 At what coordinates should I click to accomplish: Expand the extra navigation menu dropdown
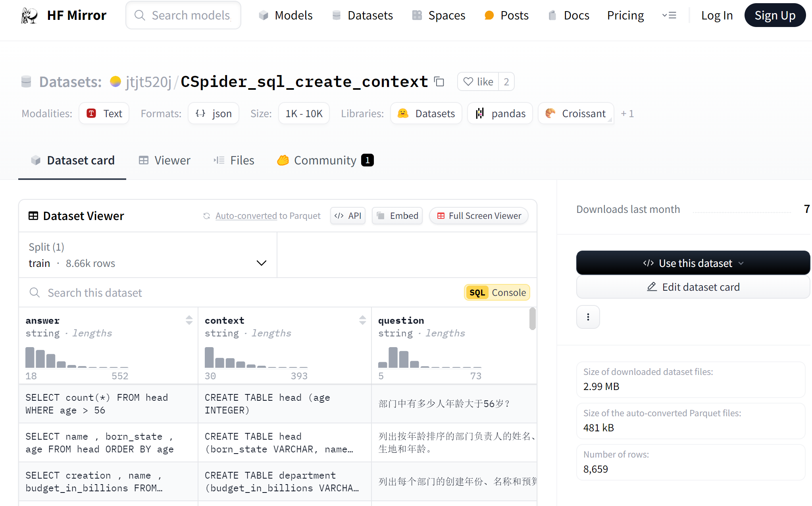pos(669,15)
